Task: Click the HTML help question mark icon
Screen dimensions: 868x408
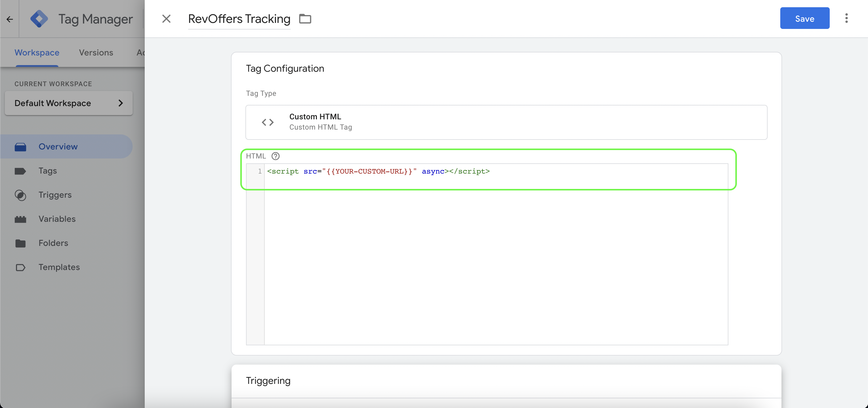Action: click(275, 156)
